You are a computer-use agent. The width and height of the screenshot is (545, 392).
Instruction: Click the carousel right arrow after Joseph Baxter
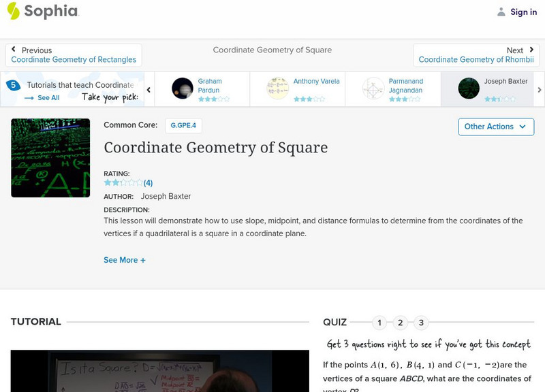pos(540,90)
